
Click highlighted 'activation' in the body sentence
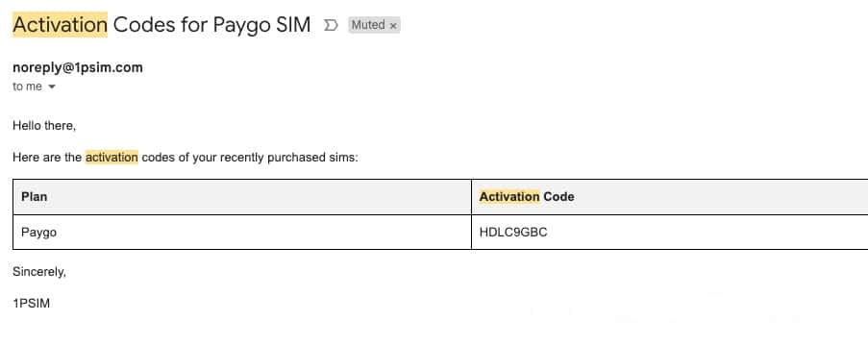coord(112,158)
